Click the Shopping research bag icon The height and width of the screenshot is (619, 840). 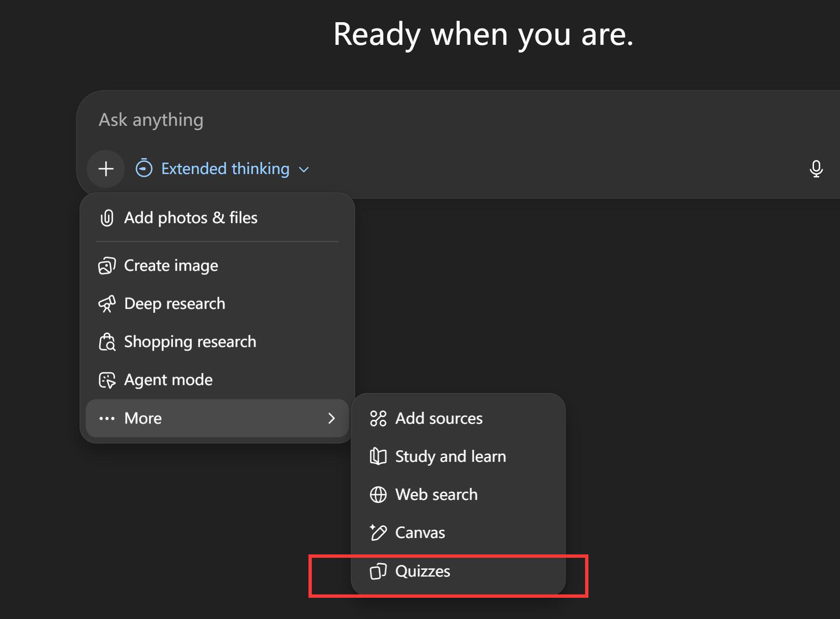(107, 342)
